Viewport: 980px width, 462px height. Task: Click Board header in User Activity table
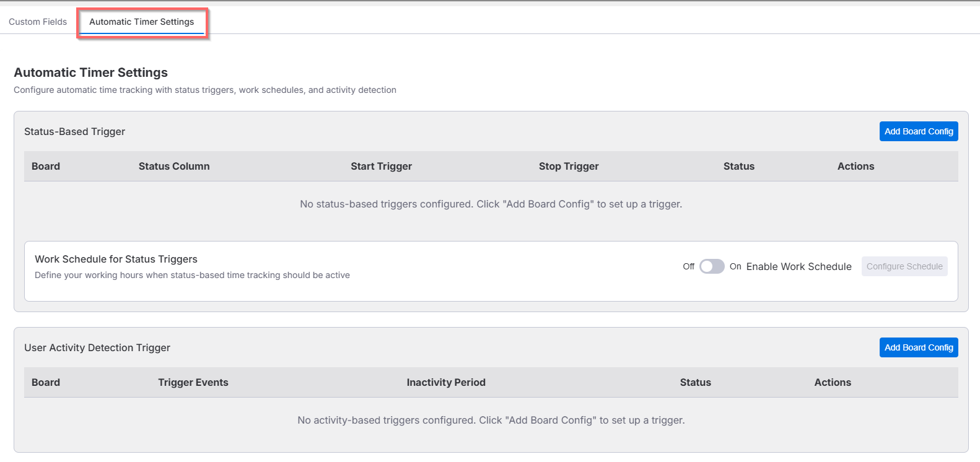pos(46,382)
